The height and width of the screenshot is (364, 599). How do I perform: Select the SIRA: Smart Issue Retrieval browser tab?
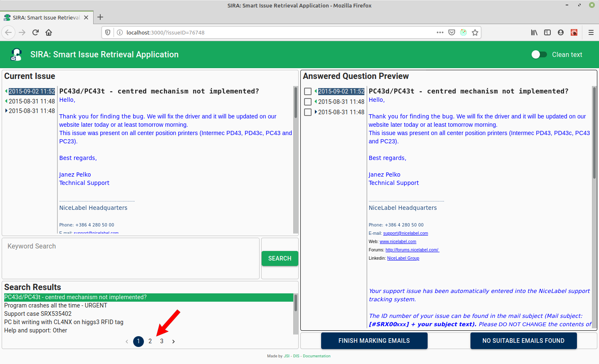tap(46, 17)
